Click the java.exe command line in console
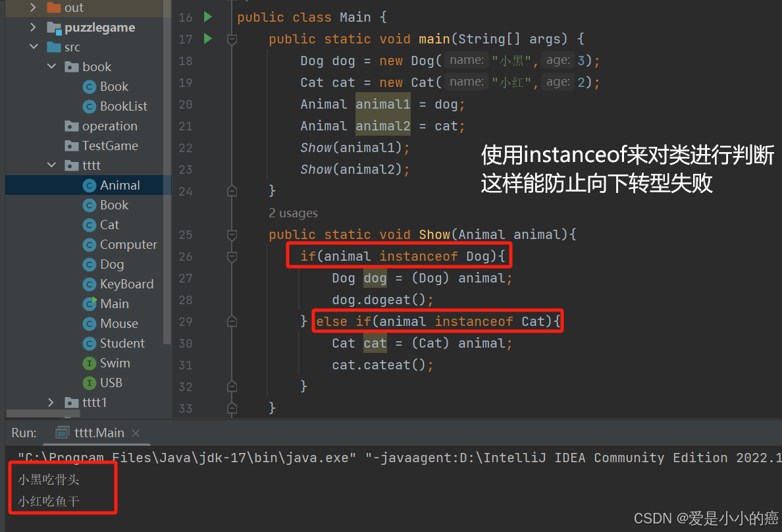This screenshot has height=532, width=782. [399, 458]
